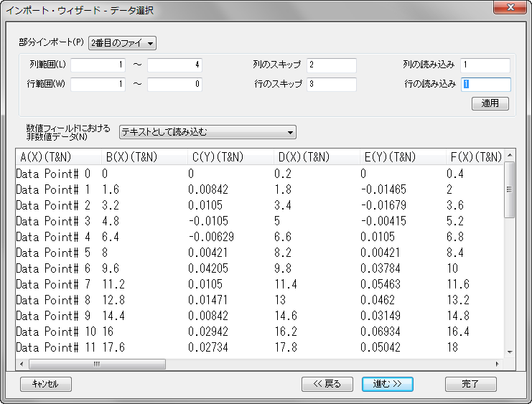The image size is (532, 404).
Task: Click the vertical scrollbar up arrow
Action: [x=510, y=156]
